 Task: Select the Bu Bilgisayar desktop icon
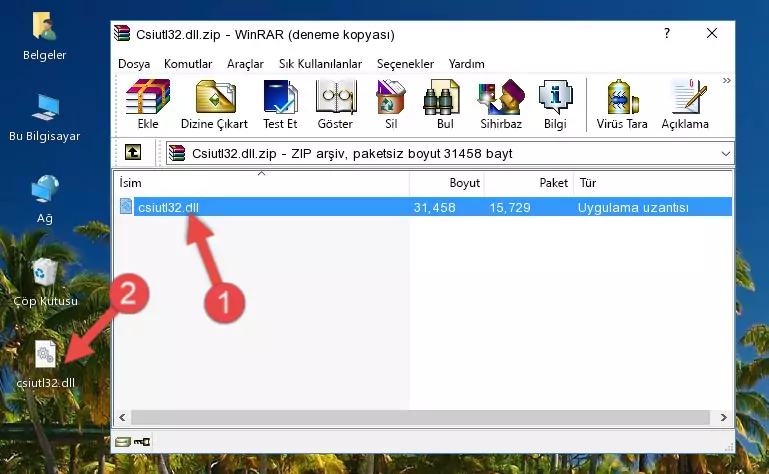click(x=45, y=118)
